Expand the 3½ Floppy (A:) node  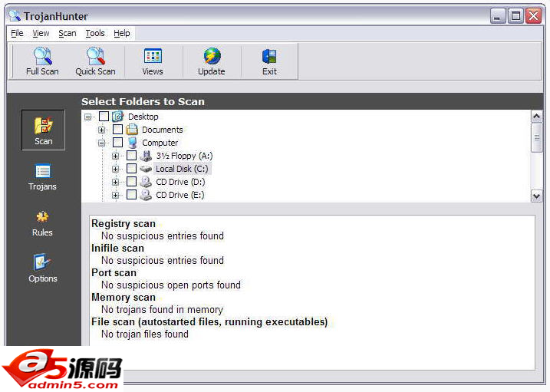click(x=115, y=156)
